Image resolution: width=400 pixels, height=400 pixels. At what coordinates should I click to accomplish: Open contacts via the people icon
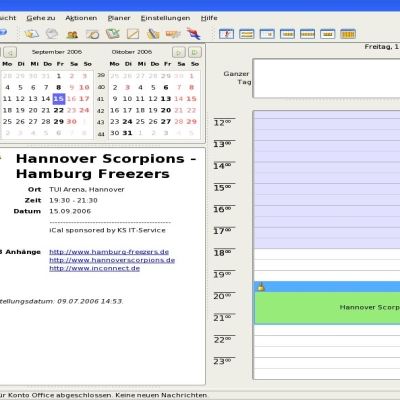72,34
